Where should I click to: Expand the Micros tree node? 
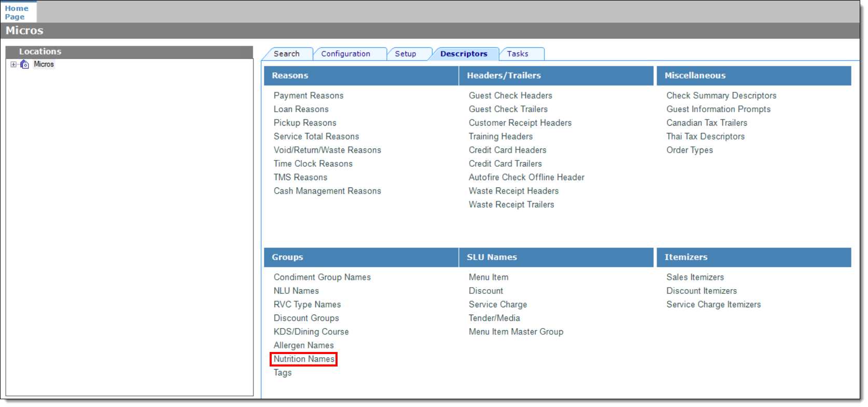[13, 64]
